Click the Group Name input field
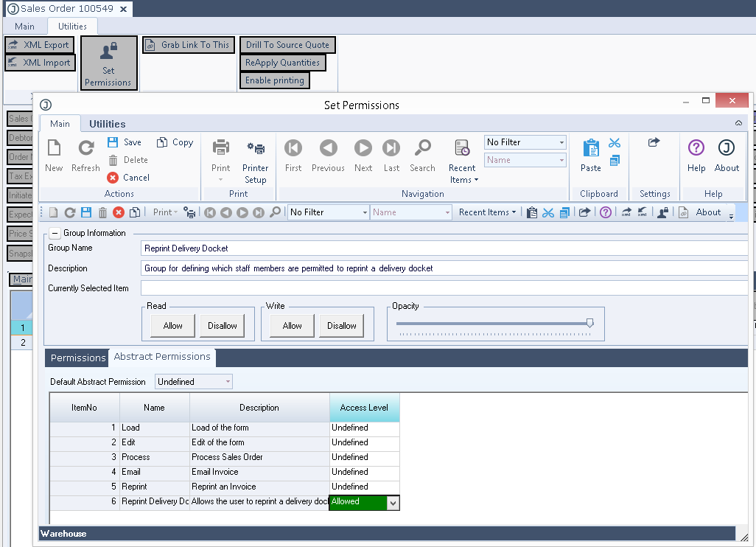Viewport: 756px width, 547px height. click(x=442, y=248)
